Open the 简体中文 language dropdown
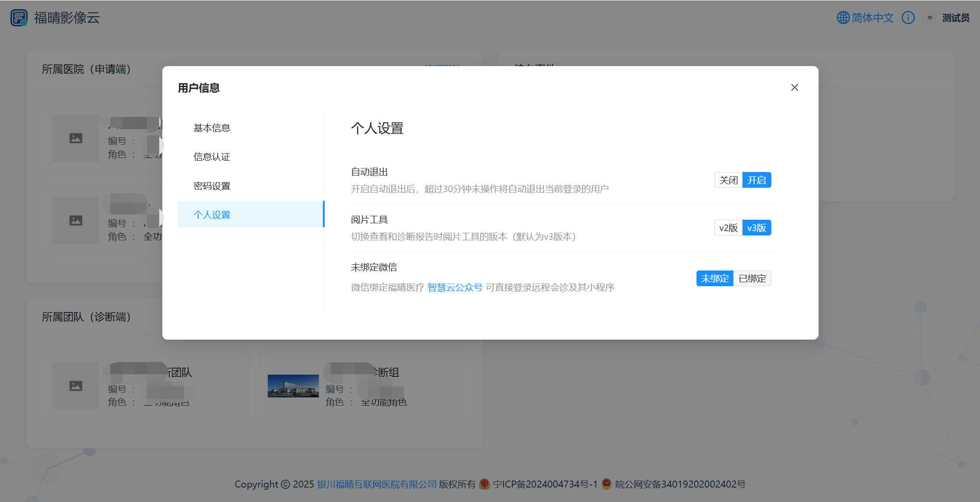 point(872,18)
